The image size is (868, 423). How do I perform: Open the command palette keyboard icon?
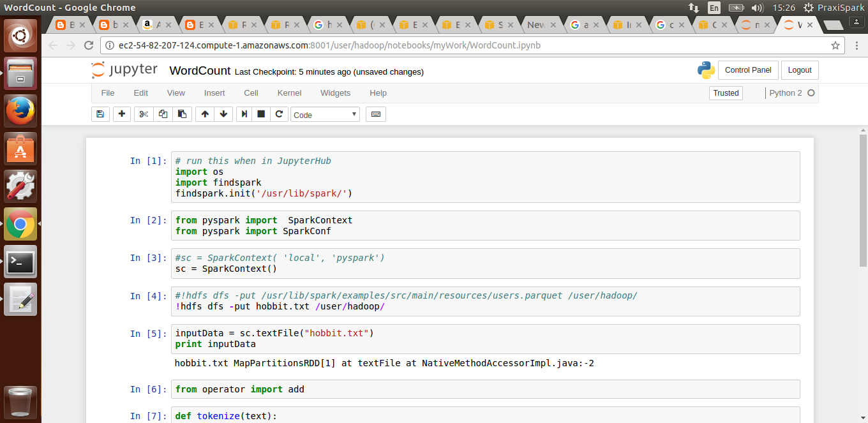(x=375, y=114)
